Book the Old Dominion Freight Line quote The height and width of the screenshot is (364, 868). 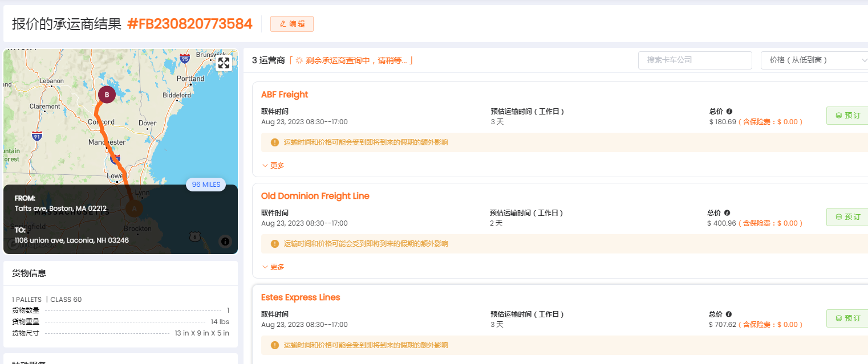[847, 217]
